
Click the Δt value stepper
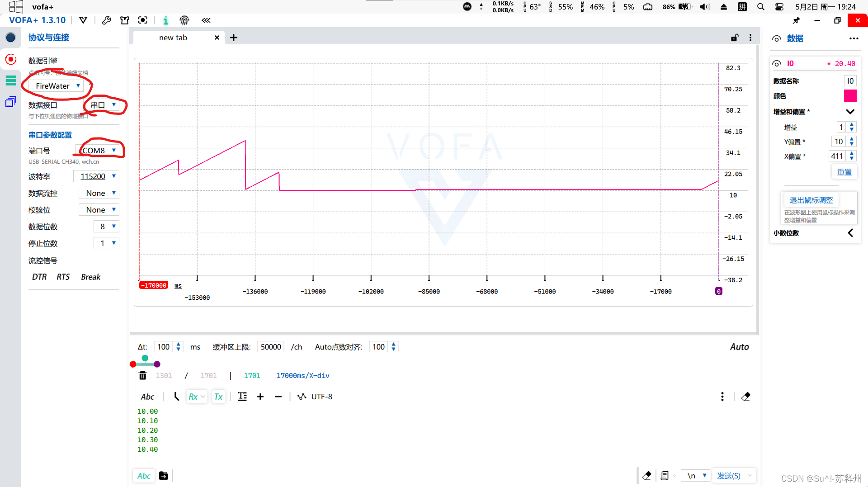point(178,347)
